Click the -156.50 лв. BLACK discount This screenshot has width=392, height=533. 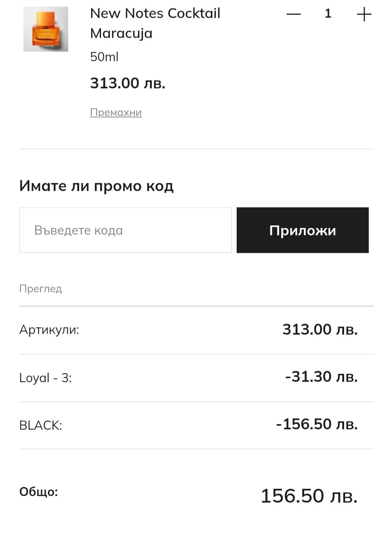[317, 424]
